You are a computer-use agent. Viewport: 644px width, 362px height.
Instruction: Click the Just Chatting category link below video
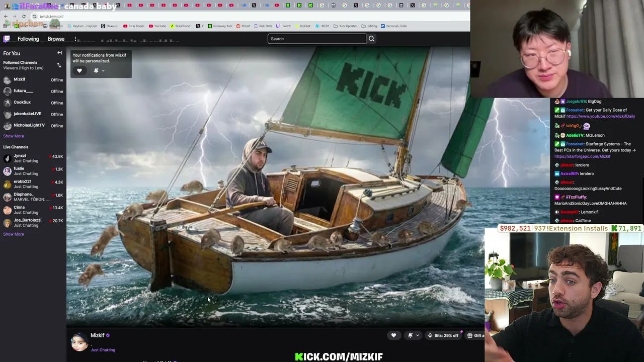coord(103,350)
